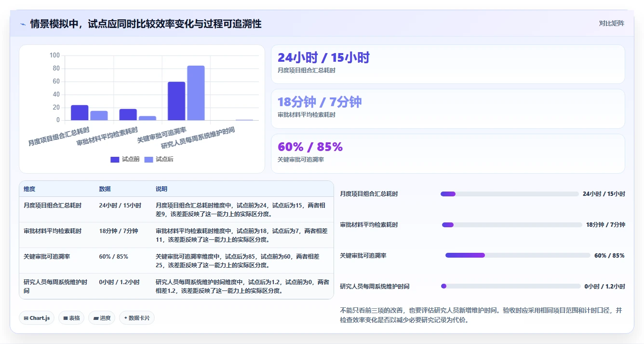The height and width of the screenshot is (344, 644).
Task: Click the slide title 情景模拟中
Action: click(146, 24)
